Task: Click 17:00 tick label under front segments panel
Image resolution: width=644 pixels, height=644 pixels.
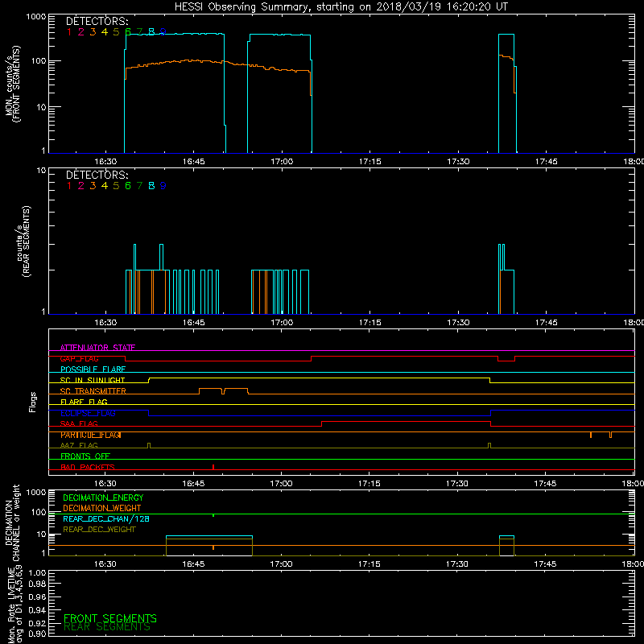Action: pyautogui.click(x=282, y=162)
